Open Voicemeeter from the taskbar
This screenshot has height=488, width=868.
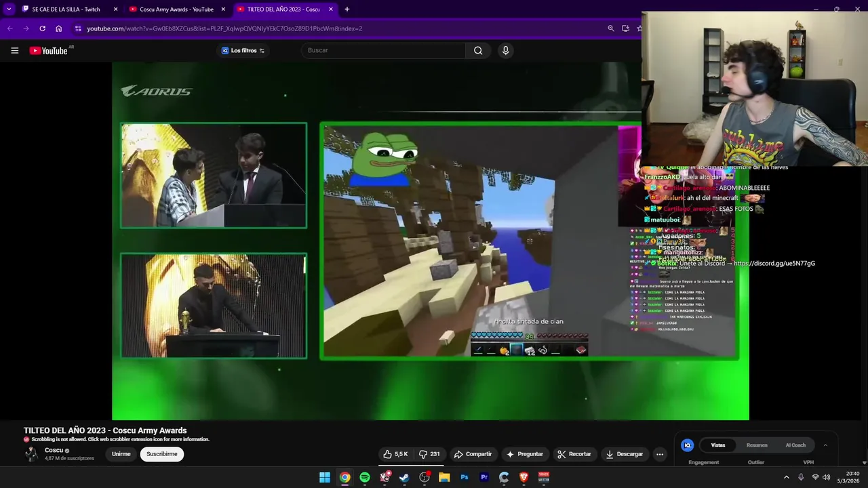click(543, 477)
